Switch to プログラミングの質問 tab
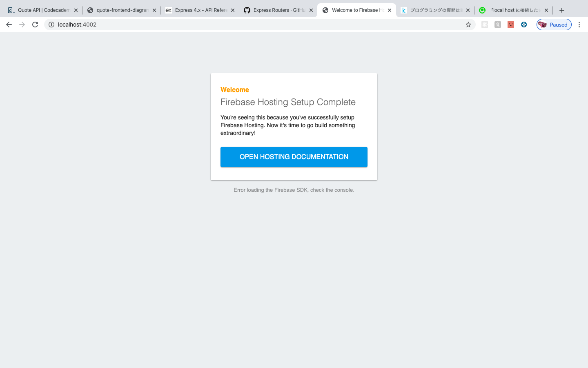The width and height of the screenshot is (588, 368). pyautogui.click(x=435, y=10)
